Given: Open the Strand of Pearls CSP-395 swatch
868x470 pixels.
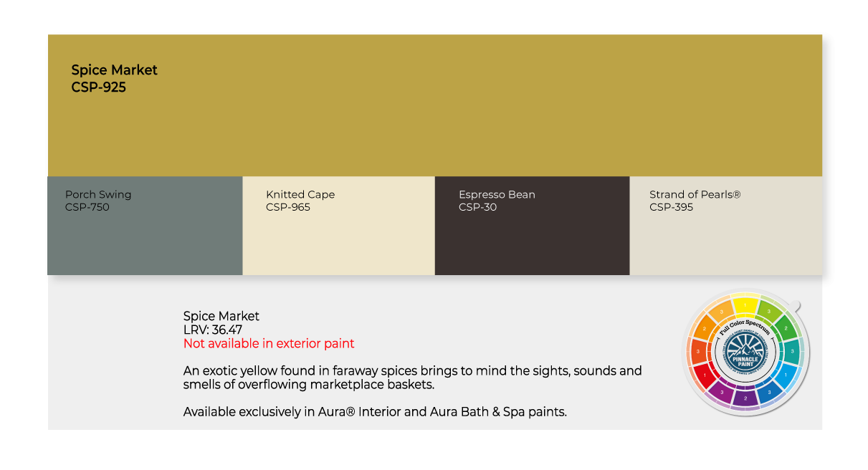Looking at the screenshot, I should (x=725, y=226).
